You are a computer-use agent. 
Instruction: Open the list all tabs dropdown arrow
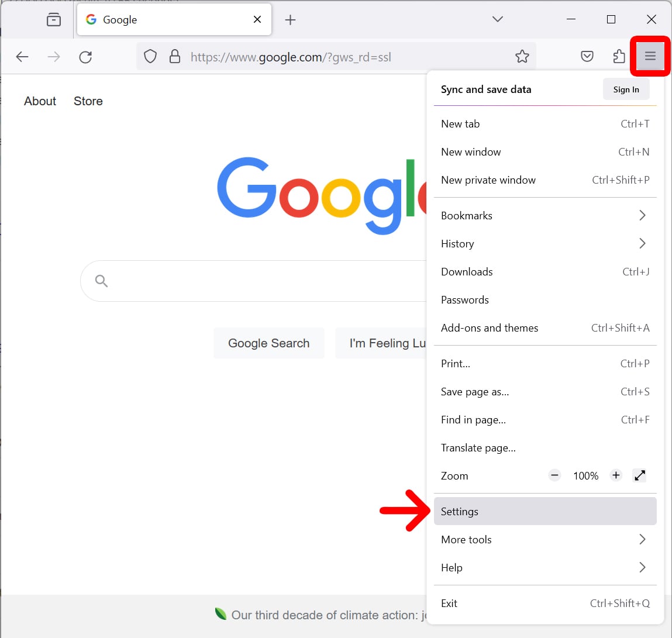click(497, 19)
